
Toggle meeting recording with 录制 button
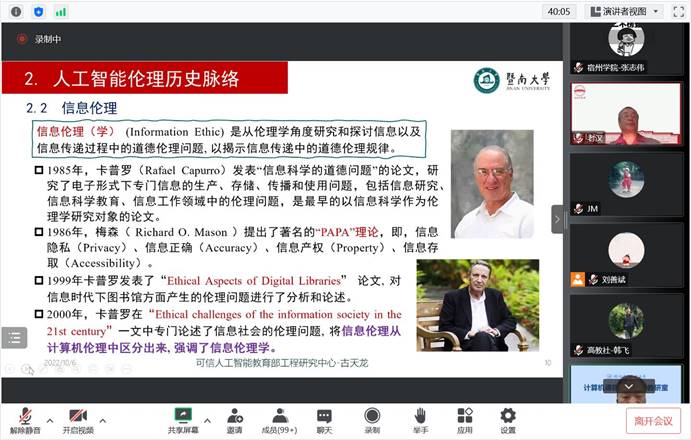pos(372,418)
